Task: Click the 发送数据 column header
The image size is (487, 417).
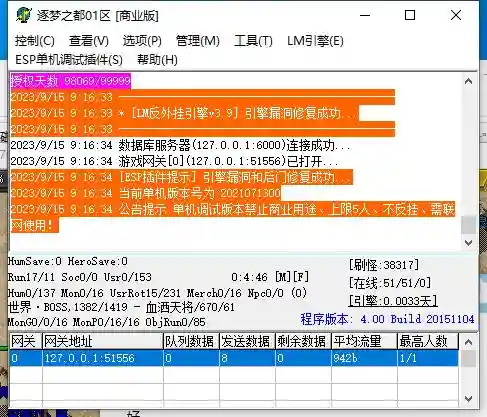Action: click(x=247, y=341)
